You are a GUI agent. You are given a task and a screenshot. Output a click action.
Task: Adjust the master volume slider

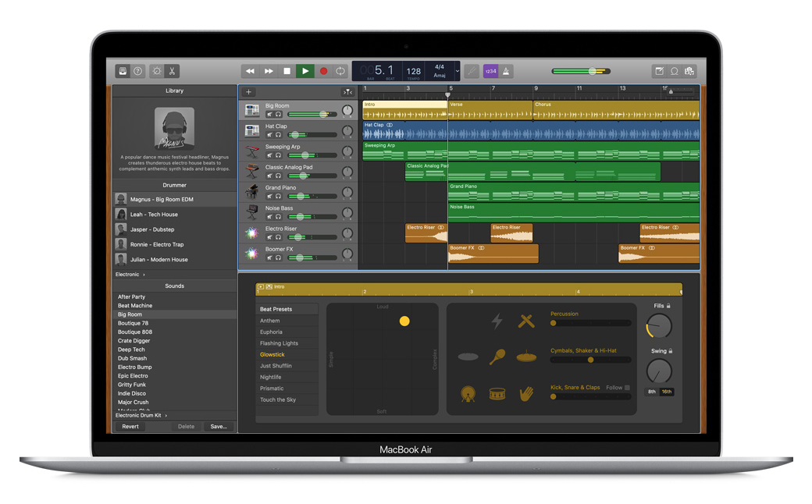point(581,71)
